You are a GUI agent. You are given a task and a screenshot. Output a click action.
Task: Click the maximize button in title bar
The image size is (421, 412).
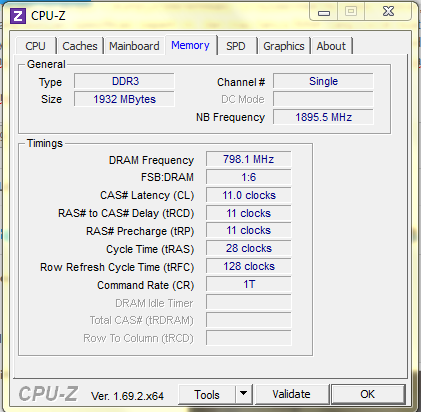click(x=351, y=12)
